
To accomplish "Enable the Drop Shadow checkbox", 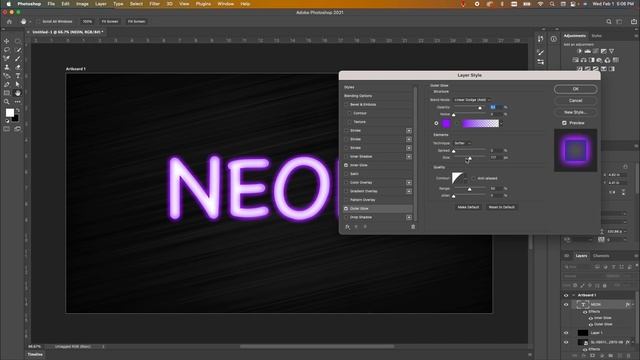I will [346, 217].
